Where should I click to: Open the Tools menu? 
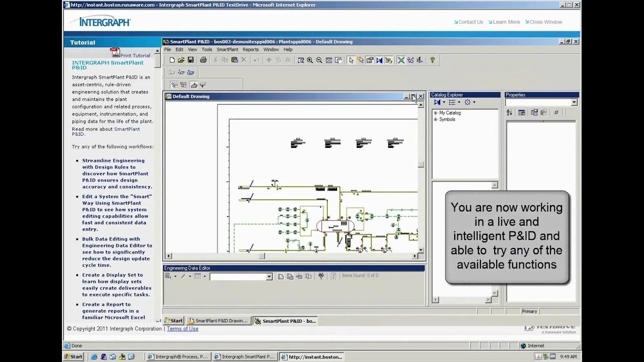[207, 50]
